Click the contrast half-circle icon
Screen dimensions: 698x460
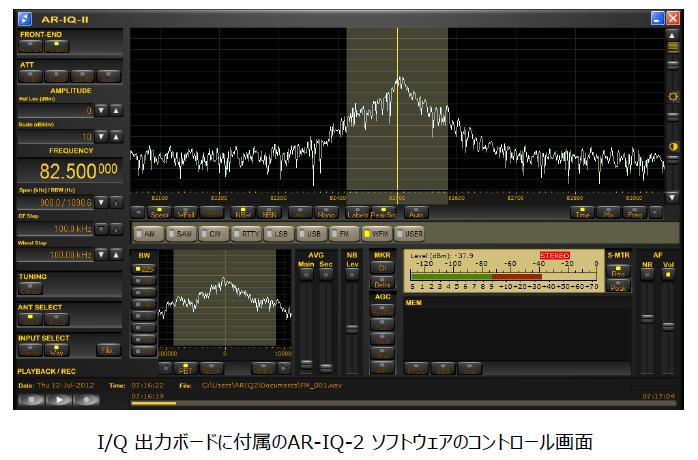point(672,148)
